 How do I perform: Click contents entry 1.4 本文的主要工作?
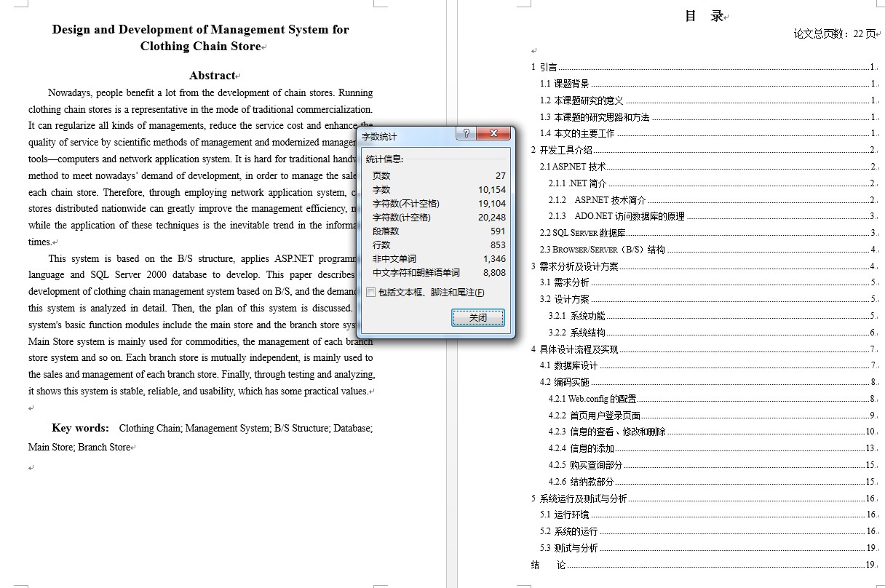click(x=707, y=133)
